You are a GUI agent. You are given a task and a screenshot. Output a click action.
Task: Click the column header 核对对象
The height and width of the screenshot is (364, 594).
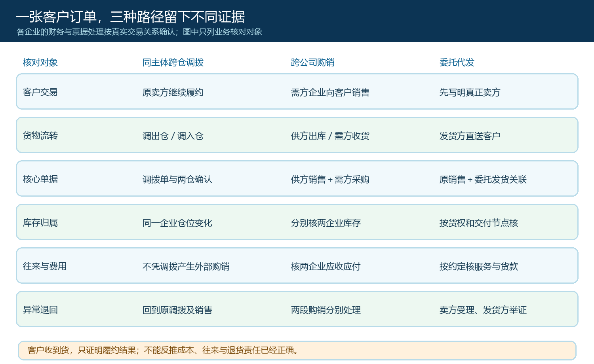pos(40,62)
